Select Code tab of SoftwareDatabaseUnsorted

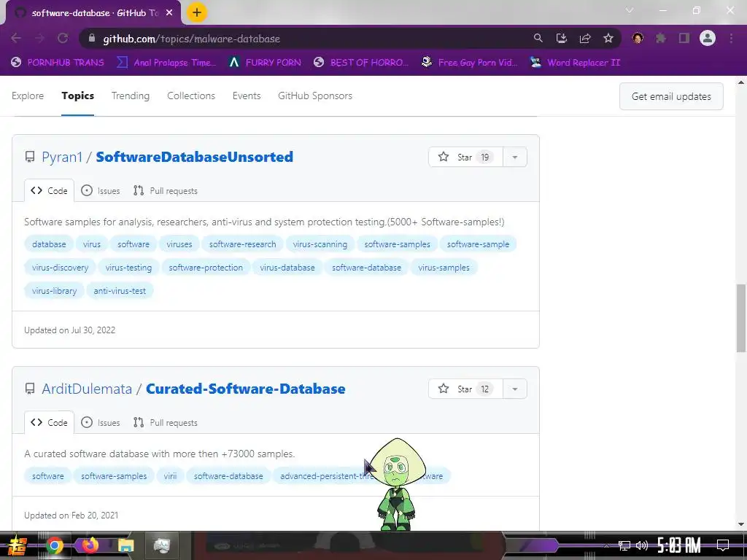pyautogui.click(x=49, y=190)
